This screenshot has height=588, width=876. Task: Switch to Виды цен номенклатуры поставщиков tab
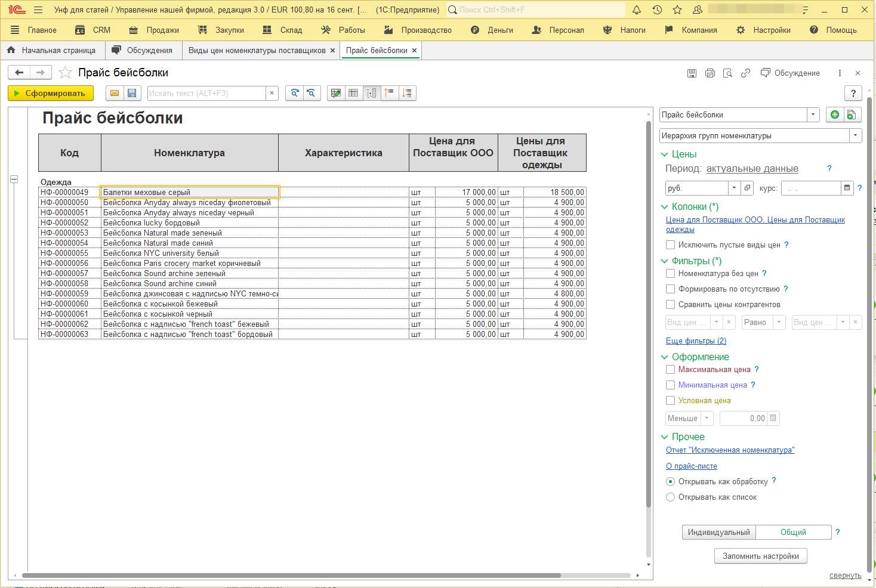(x=257, y=51)
